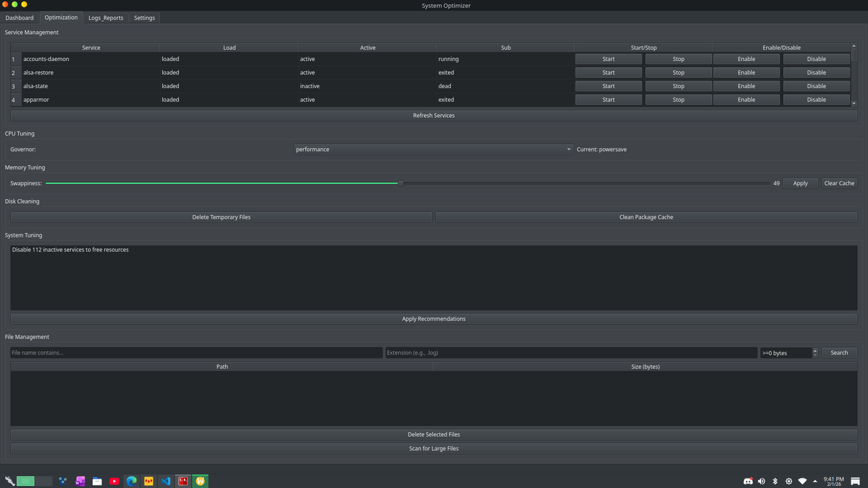The image size is (868, 488).
Task: Stop the alsa-restore service
Action: (678, 73)
